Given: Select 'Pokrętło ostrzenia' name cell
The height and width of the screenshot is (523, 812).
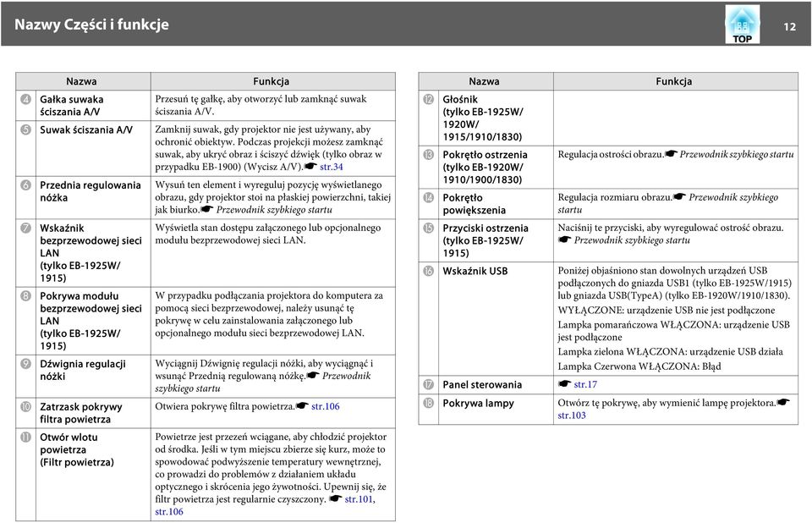Looking at the screenshot, I should tap(496, 167).
